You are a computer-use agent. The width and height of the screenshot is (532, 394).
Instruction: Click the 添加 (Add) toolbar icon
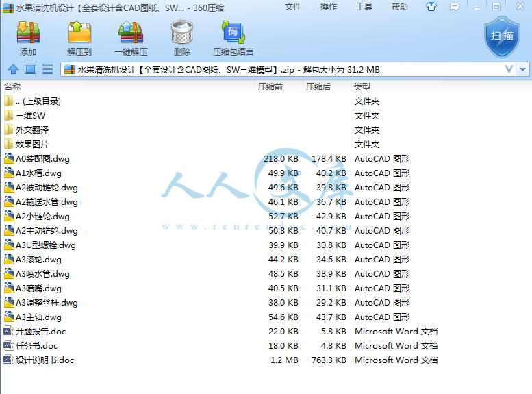[28, 33]
